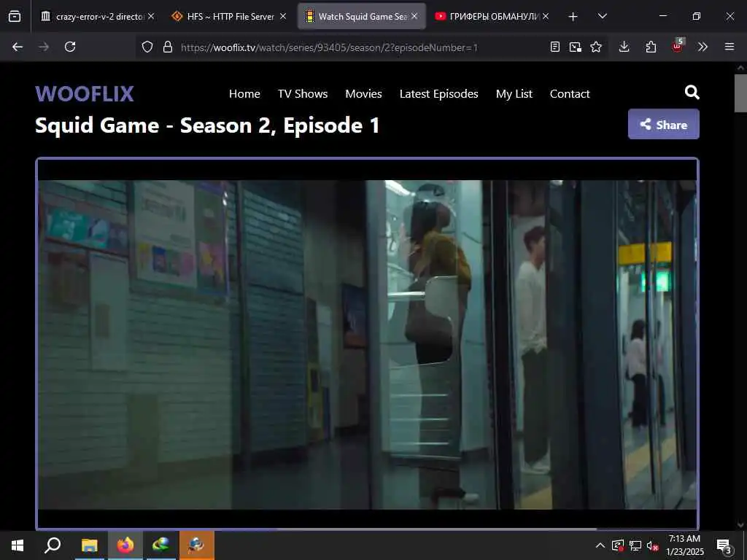Click the Firefox taskbar icon
This screenshot has height=560, width=747.
click(125, 545)
